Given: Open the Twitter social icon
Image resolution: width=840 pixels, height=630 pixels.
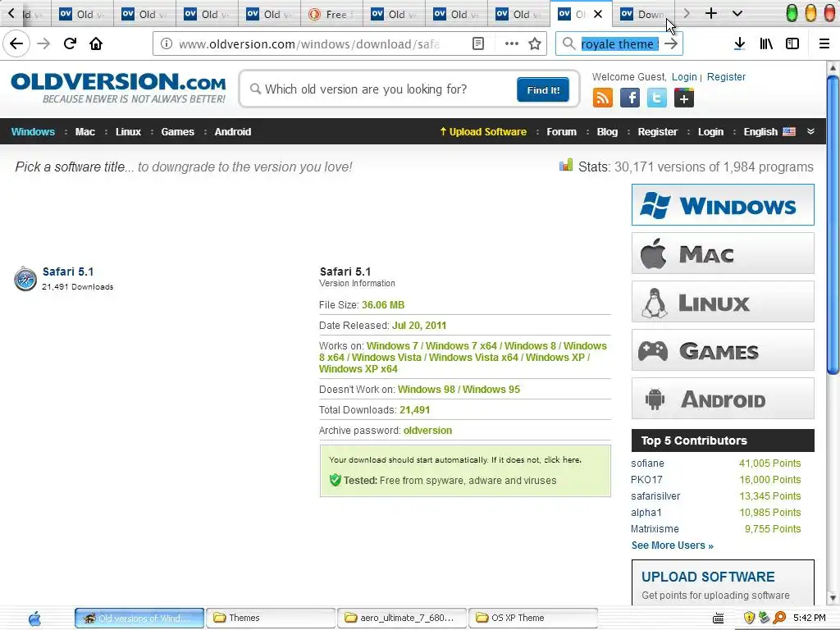Looking at the screenshot, I should pos(657,98).
